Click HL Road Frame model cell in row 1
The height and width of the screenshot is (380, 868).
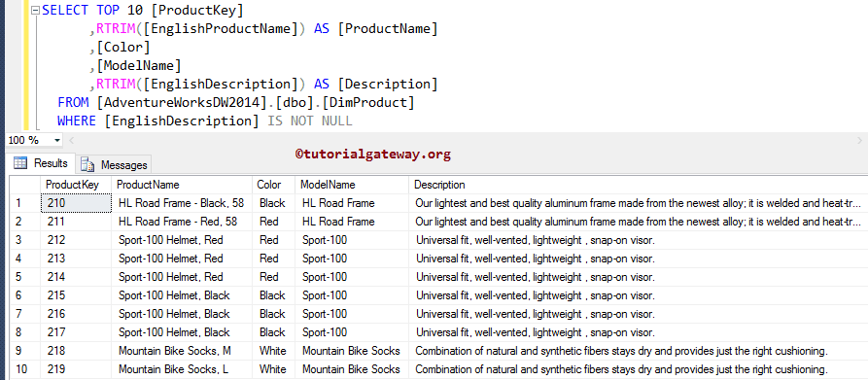352,203
